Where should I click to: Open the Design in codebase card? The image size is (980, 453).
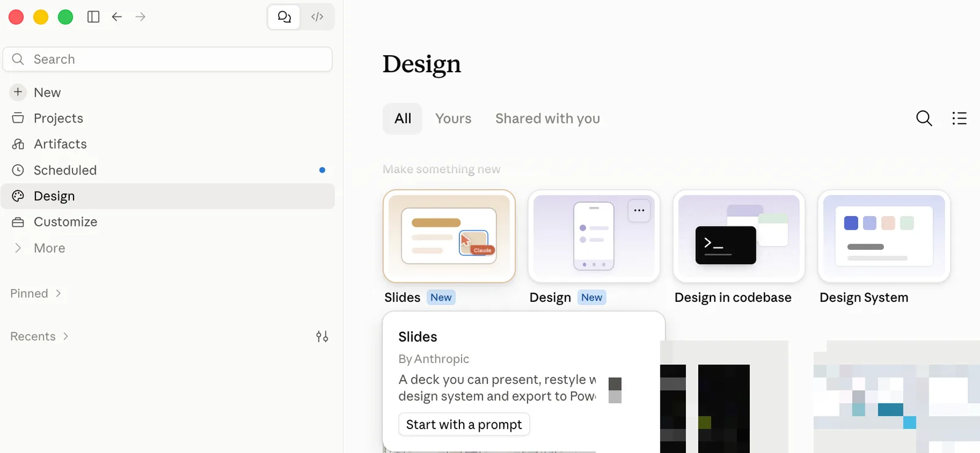coord(739,236)
